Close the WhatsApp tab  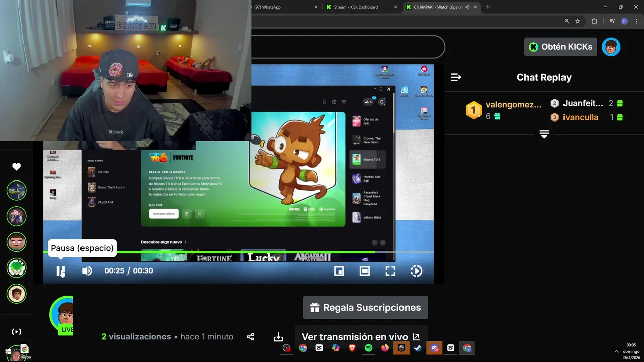pos(316,7)
